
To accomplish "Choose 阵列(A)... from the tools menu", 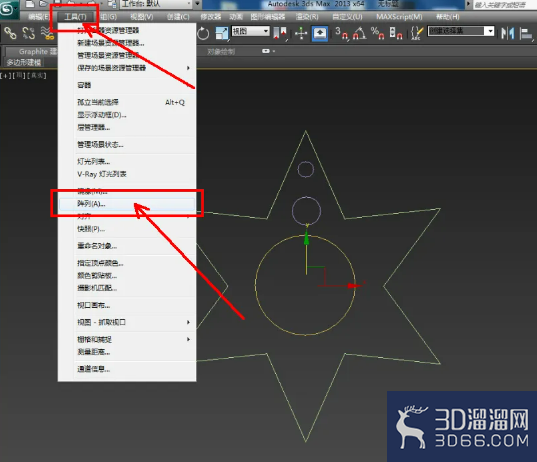I will coord(127,204).
